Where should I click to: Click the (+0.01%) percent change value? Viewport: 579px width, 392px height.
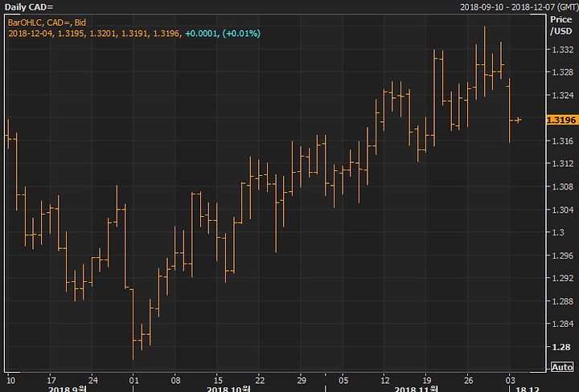[241, 34]
